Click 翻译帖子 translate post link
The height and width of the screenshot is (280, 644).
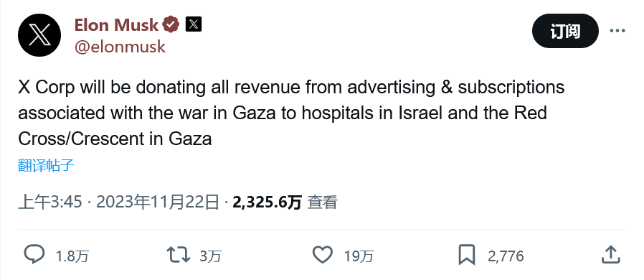(x=46, y=166)
